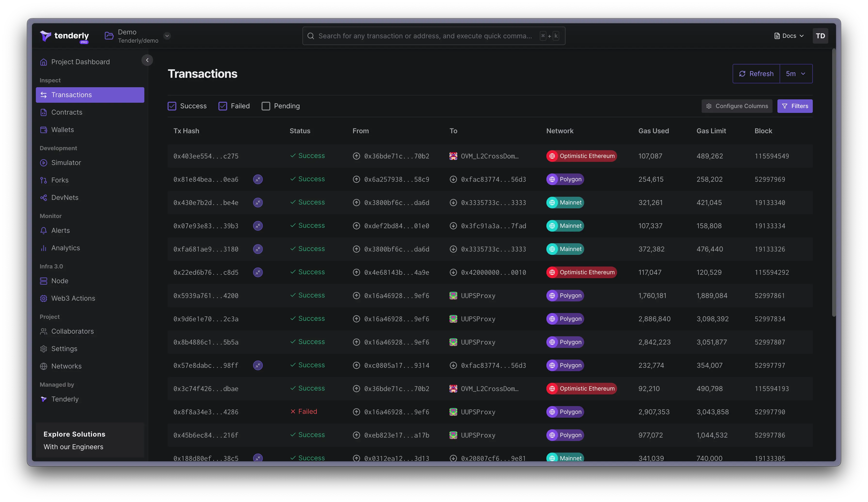This screenshot has height=502, width=868.
Task: Click the Block column header
Action: 763,131
